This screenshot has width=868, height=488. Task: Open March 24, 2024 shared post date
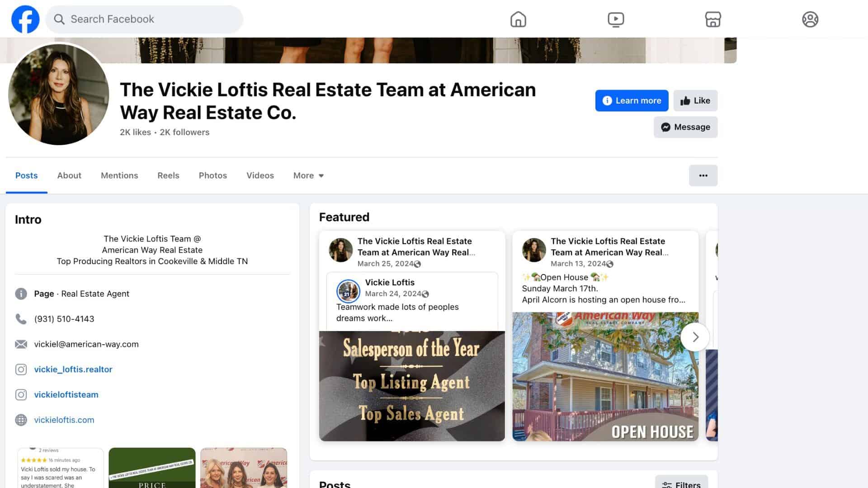pyautogui.click(x=393, y=294)
